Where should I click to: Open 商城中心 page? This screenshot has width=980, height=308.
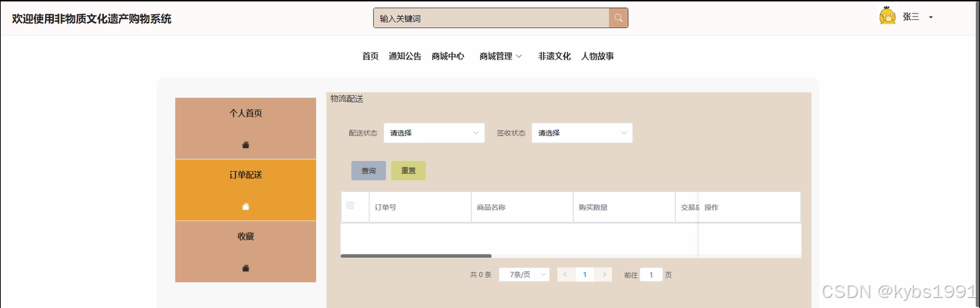point(448,56)
